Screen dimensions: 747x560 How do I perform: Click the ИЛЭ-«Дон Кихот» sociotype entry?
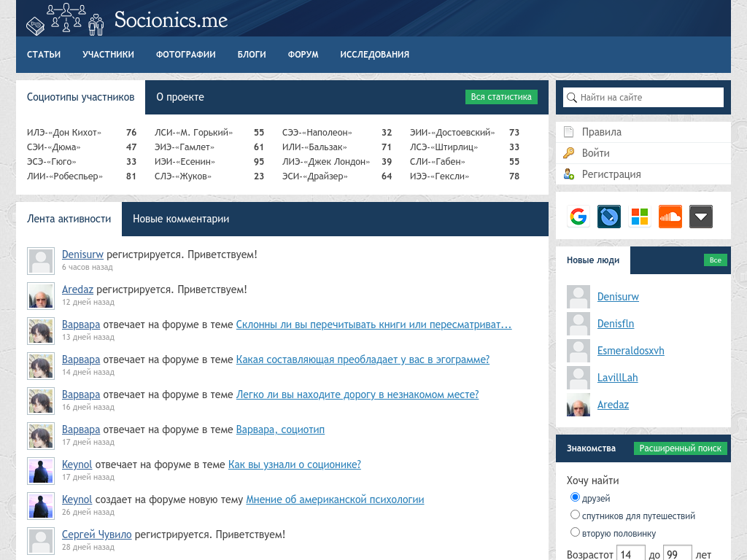coord(64,133)
